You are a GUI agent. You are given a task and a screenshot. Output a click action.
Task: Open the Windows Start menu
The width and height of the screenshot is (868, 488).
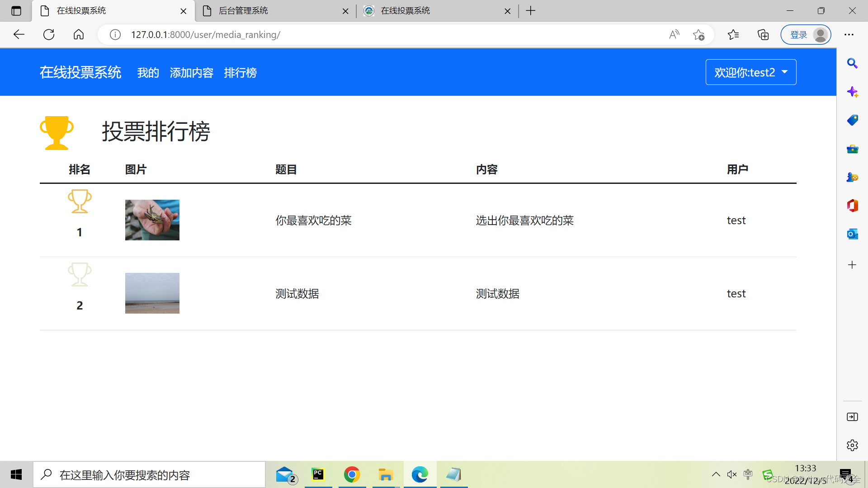(x=16, y=474)
